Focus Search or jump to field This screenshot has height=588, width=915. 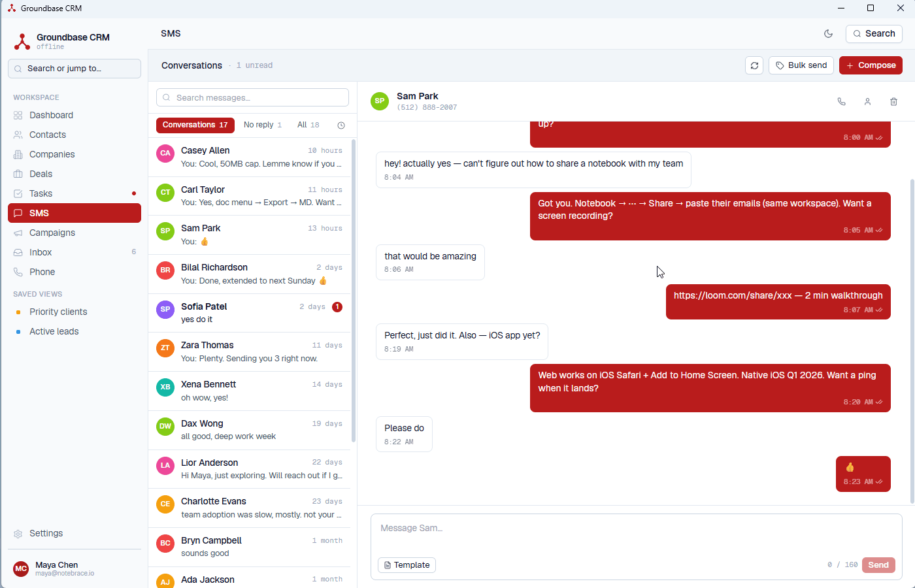[x=75, y=69]
